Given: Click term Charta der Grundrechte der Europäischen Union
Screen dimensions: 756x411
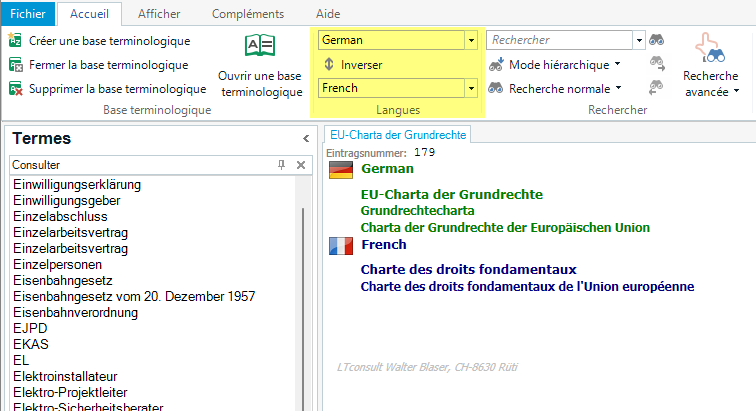Looking at the screenshot, I should click(x=505, y=227).
